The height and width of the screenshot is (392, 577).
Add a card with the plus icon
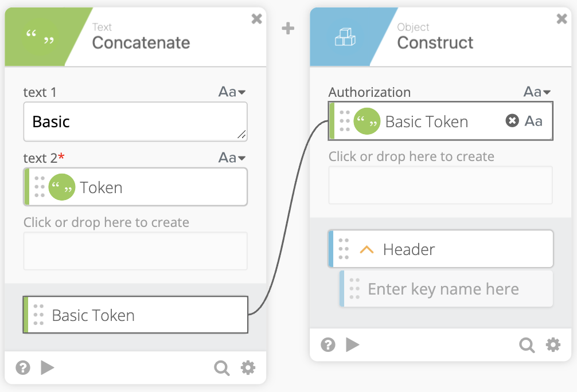[x=288, y=28]
